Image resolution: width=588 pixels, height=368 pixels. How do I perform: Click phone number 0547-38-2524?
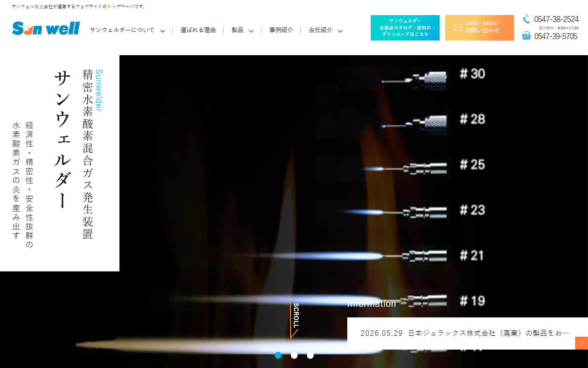(x=556, y=19)
